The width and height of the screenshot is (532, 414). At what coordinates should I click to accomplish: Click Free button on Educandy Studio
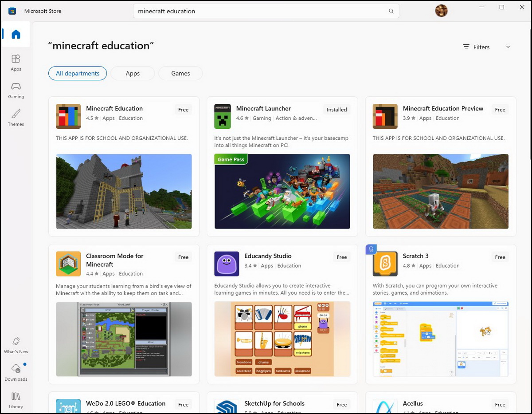[x=342, y=257]
